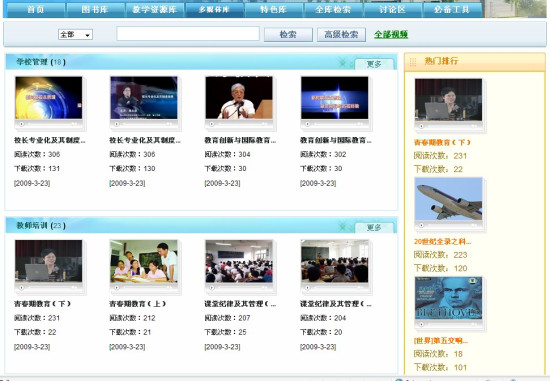550x381 pixels.
Task: Open the 青春期教育（上）video thumbnail
Action: (144, 261)
